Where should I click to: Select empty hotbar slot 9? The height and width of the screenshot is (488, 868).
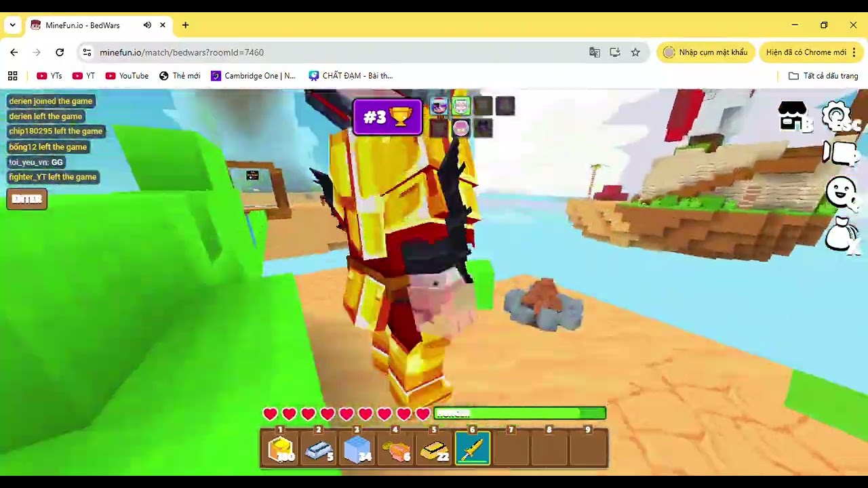point(588,448)
